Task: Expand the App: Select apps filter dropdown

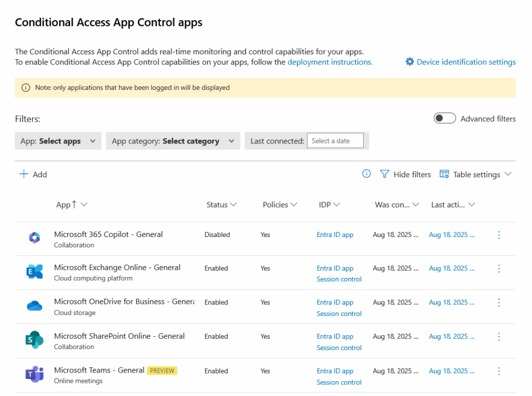Action: (58, 141)
